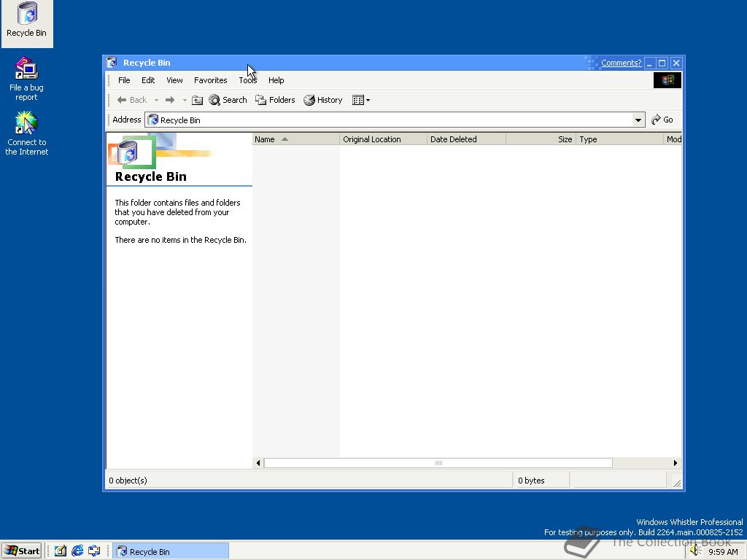Click the 0 object(s) status text
The height and width of the screenshot is (560, 747).
[x=128, y=481]
